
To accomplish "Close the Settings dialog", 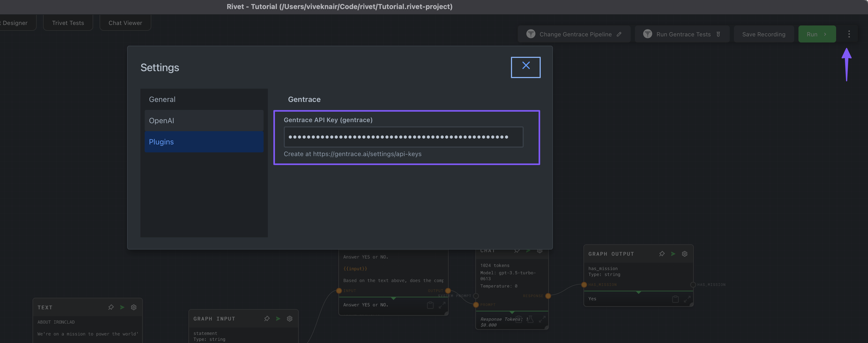I will (526, 67).
